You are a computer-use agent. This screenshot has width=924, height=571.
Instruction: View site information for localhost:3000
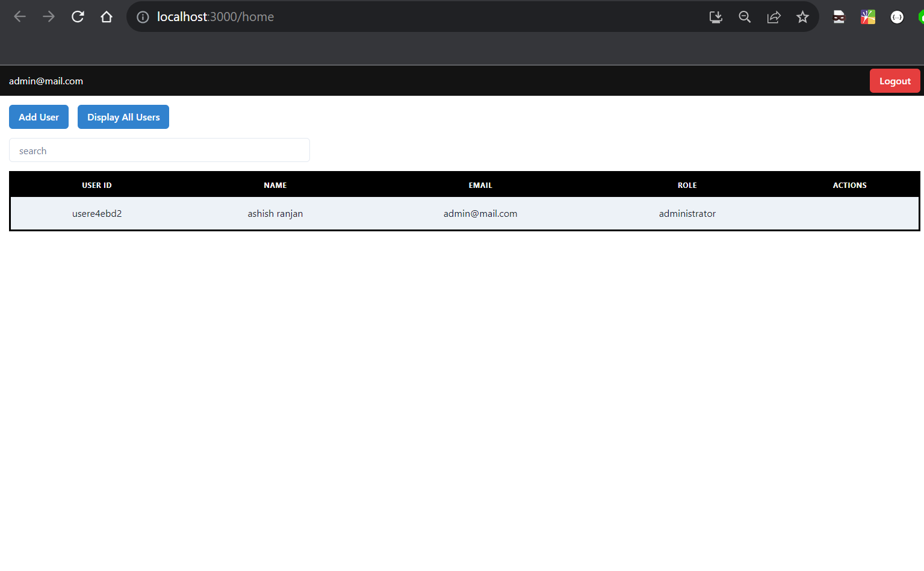click(142, 16)
